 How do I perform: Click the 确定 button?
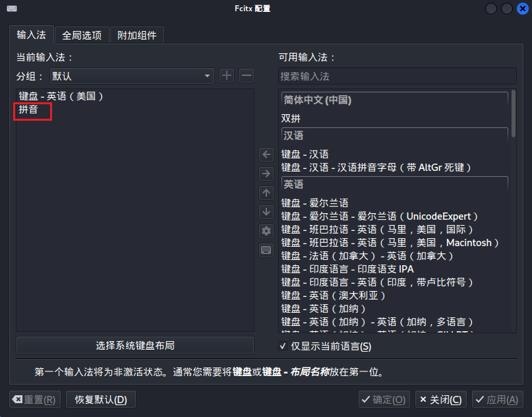(x=384, y=399)
